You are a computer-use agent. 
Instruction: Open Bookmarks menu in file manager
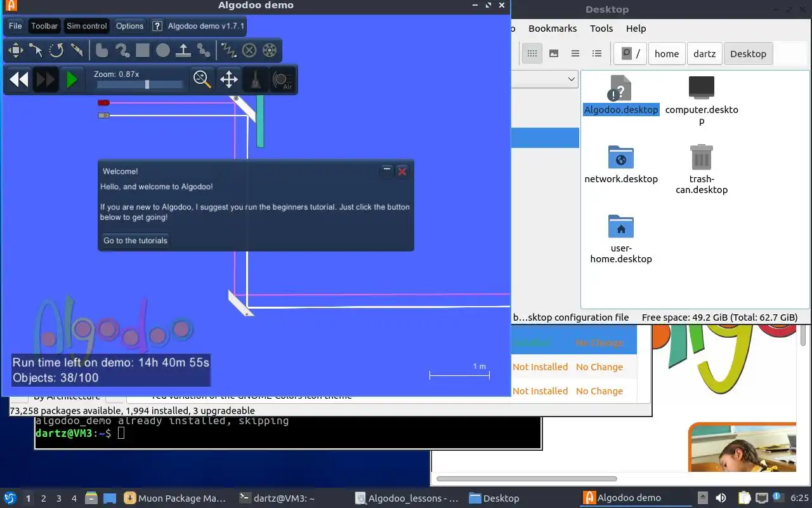(553, 29)
